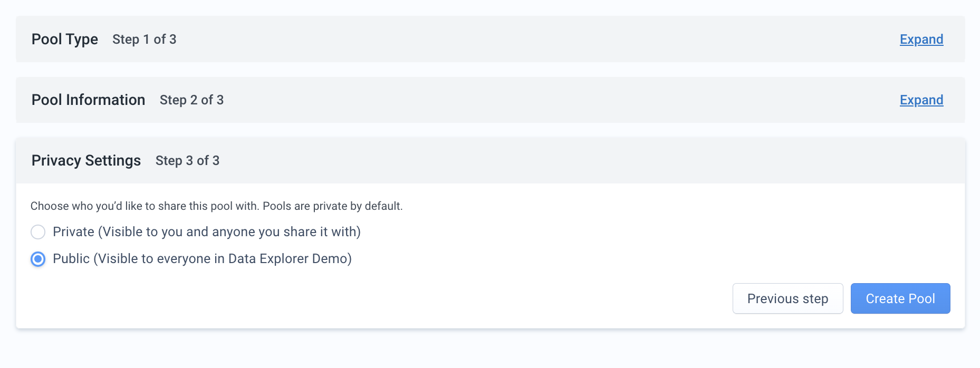Click the 'Public (Visible to everyone...)' label text
This screenshot has width=980, height=368.
pyautogui.click(x=202, y=259)
